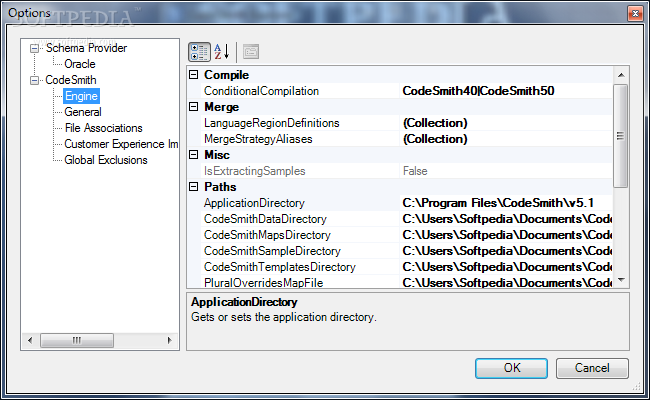
Task: Open Global Exclusions options page
Action: point(106,160)
